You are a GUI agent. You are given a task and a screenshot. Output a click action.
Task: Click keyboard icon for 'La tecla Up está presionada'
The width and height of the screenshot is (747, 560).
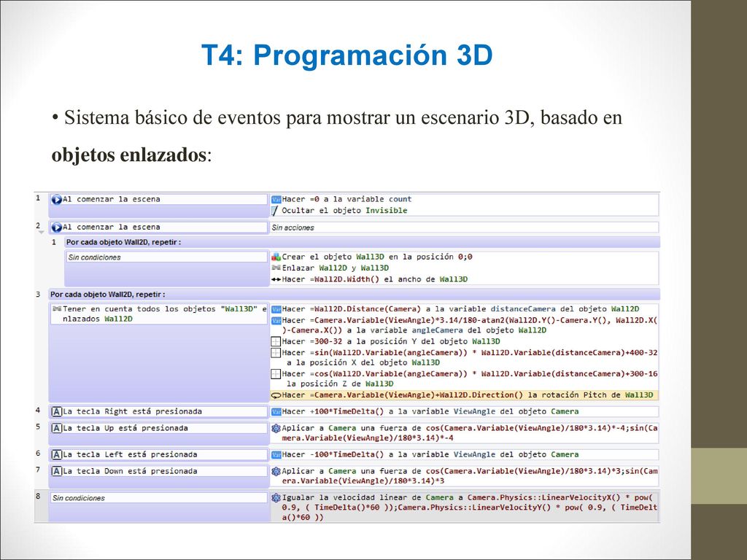click(x=57, y=429)
